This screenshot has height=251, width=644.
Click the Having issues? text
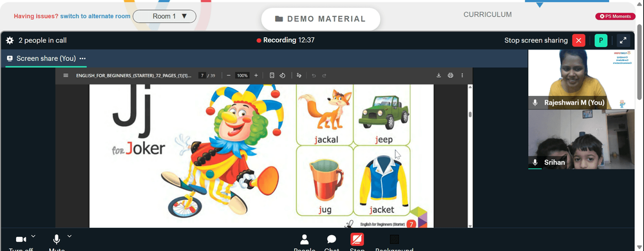[36, 16]
